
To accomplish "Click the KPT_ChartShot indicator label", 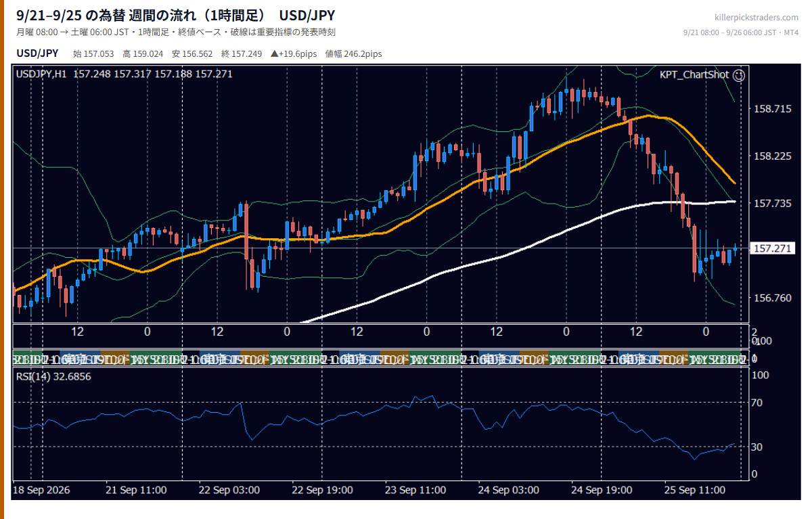I will [695, 75].
